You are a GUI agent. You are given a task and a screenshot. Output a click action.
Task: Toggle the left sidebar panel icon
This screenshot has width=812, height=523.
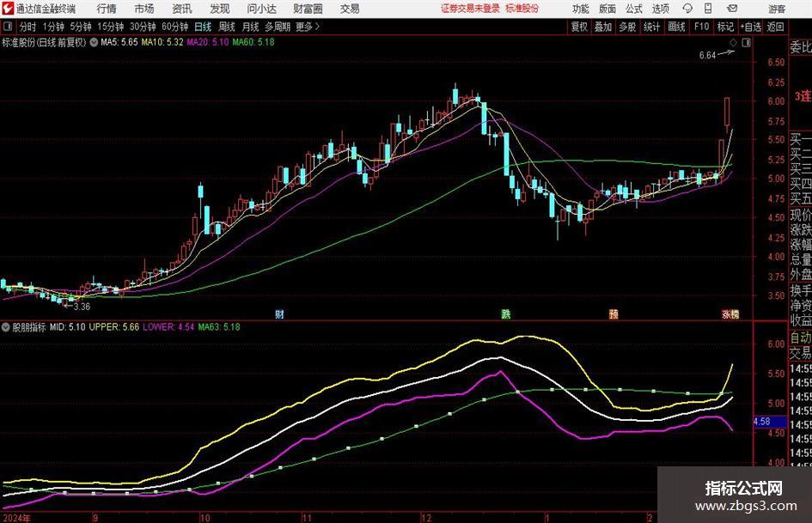click(8, 27)
